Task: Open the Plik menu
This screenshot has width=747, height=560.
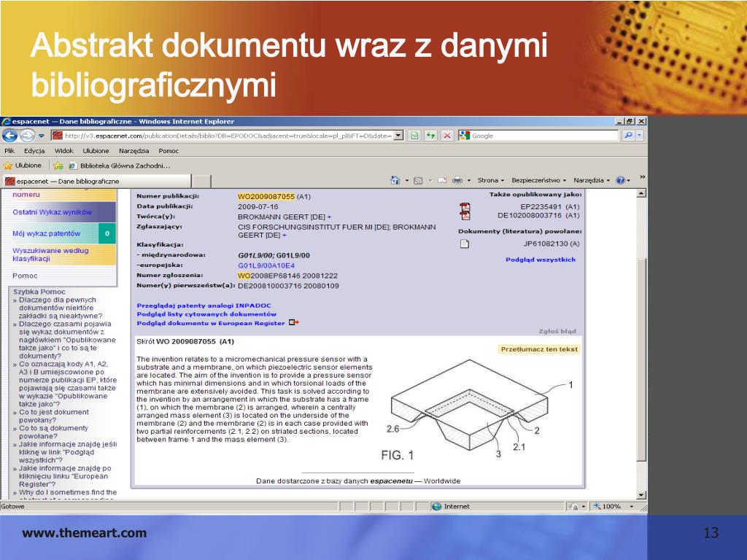Action: (x=9, y=151)
